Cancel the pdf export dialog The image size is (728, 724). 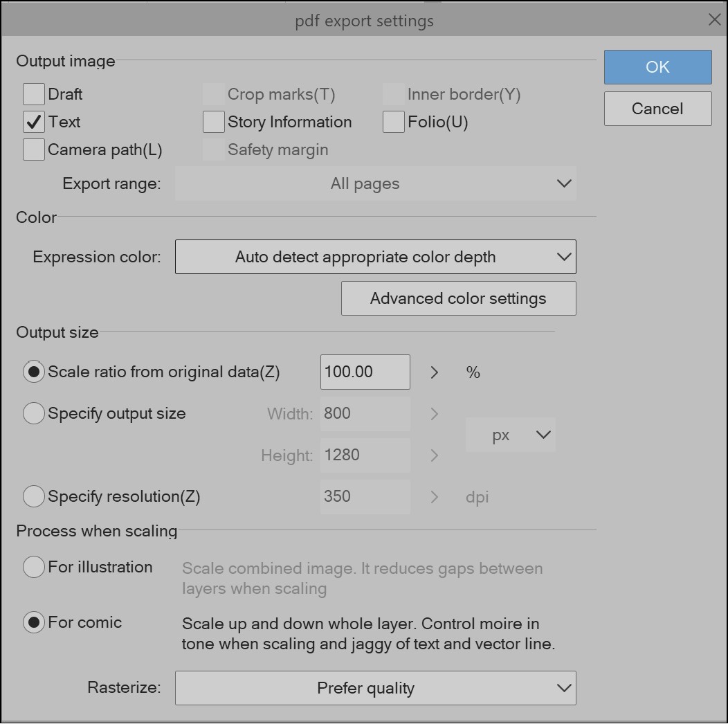(x=657, y=109)
